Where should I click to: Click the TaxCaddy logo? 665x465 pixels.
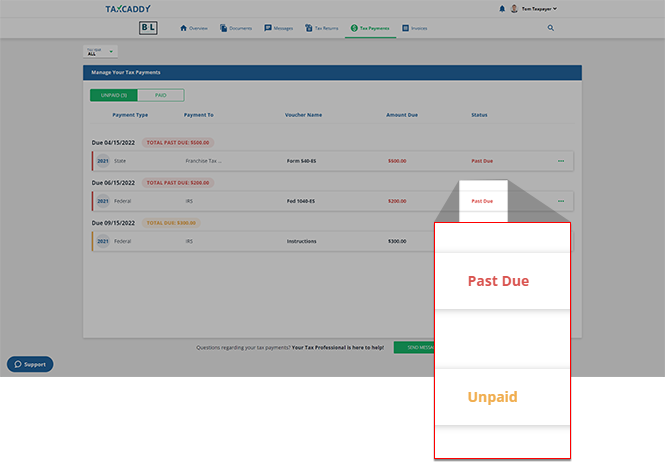point(128,9)
